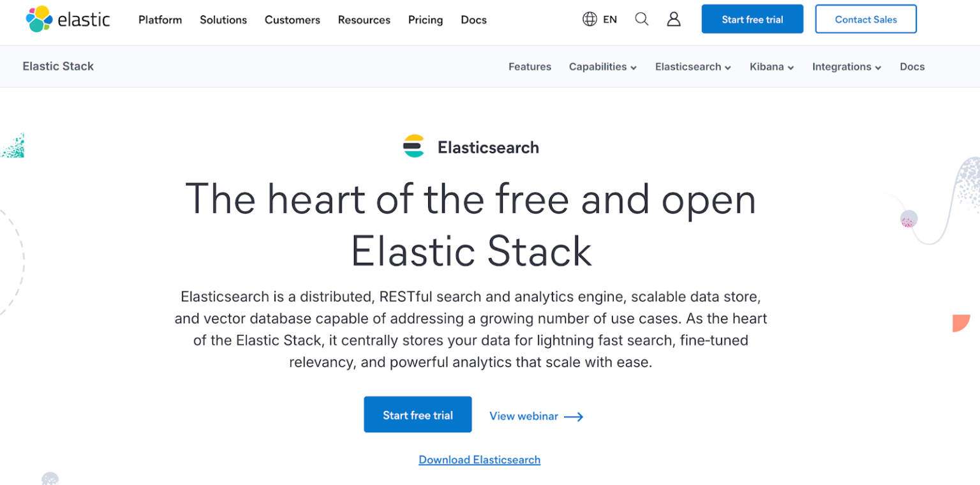Click the Elasticsearch product logo icon
The height and width of the screenshot is (485, 980).
(x=413, y=146)
